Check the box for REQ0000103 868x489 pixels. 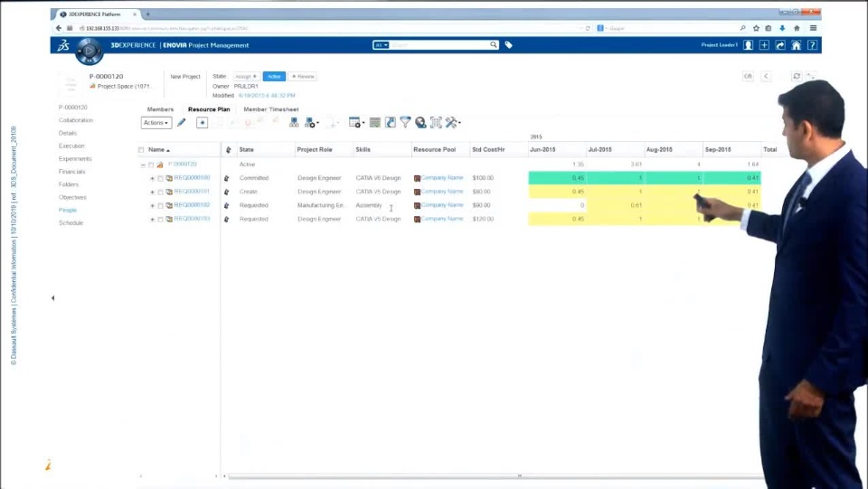(x=161, y=220)
